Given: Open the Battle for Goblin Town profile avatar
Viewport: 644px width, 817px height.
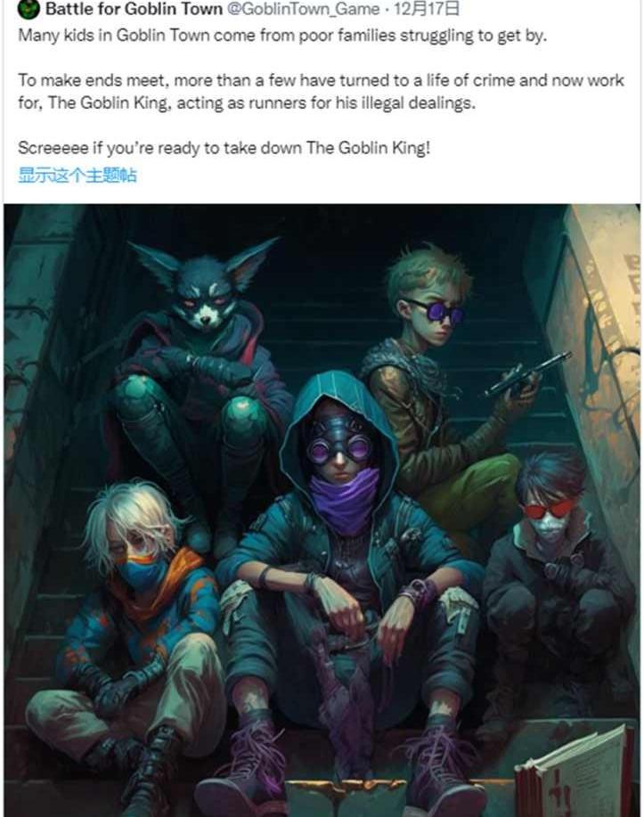Looking at the screenshot, I should click(x=29, y=8).
